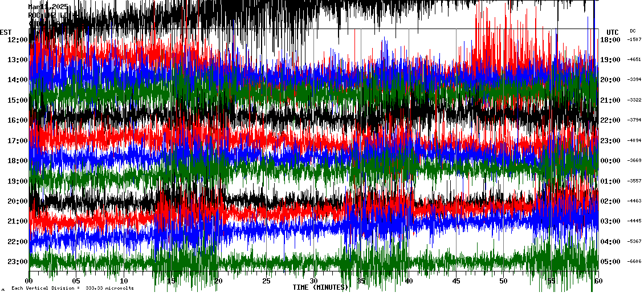Click the 30 minute axis marker
This screenshot has width=644, height=296.
click(x=313, y=281)
